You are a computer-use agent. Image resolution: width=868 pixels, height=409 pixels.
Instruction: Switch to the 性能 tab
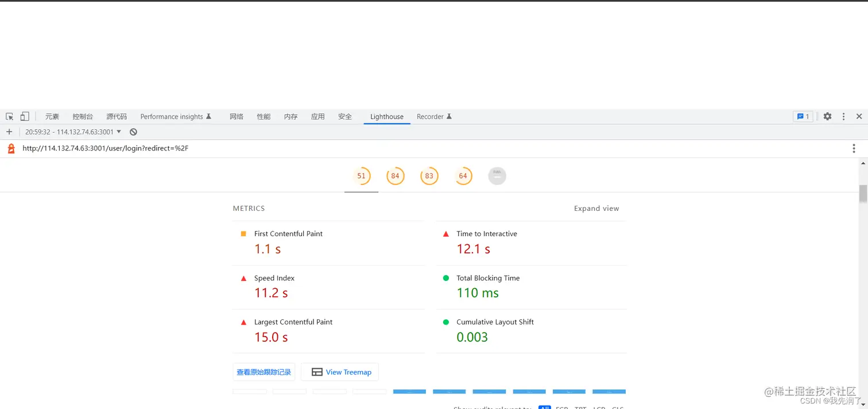(x=263, y=117)
